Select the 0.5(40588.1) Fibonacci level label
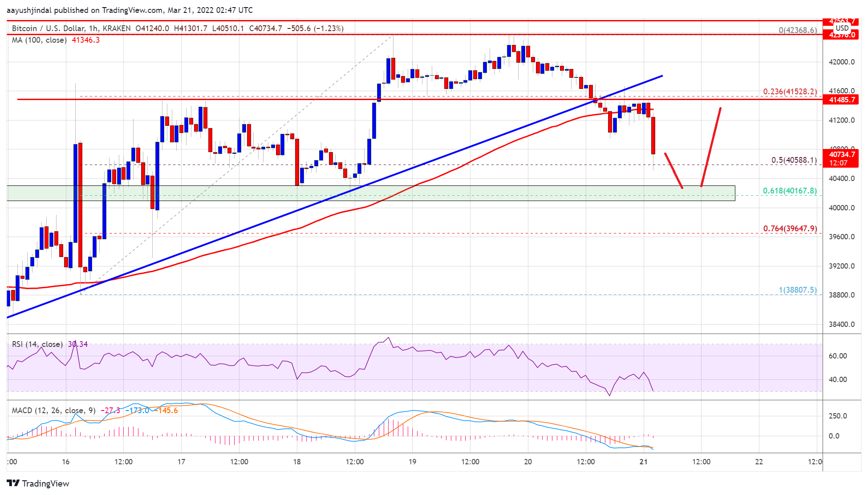Image resolution: width=868 pixels, height=495 pixels. click(794, 160)
